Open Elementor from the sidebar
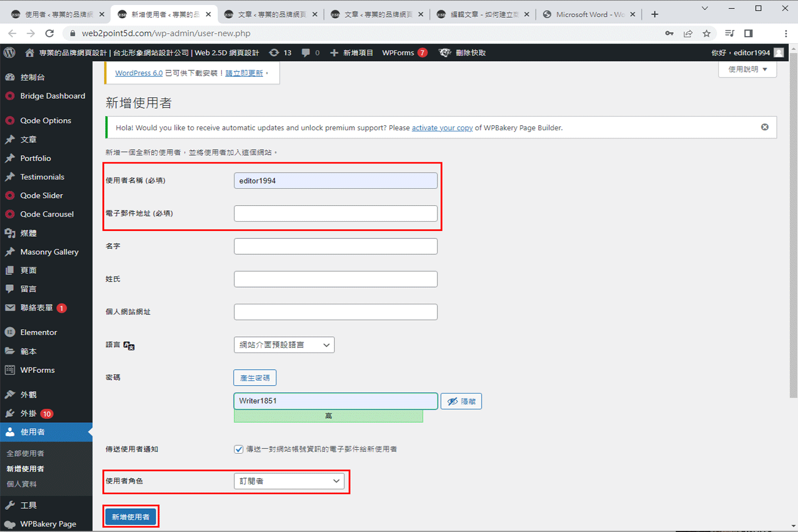 pyautogui.click(x=38, y=332)
